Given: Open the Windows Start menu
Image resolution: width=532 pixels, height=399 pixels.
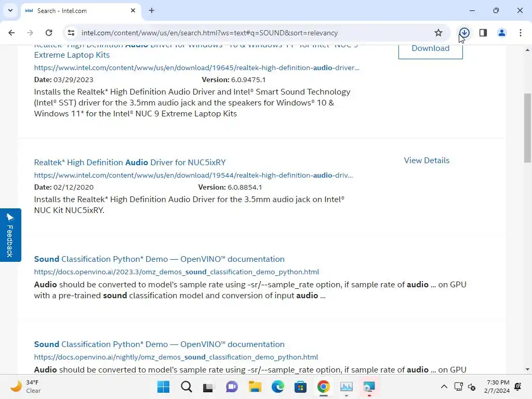Looking at the screenshot, I should (163, 387).
